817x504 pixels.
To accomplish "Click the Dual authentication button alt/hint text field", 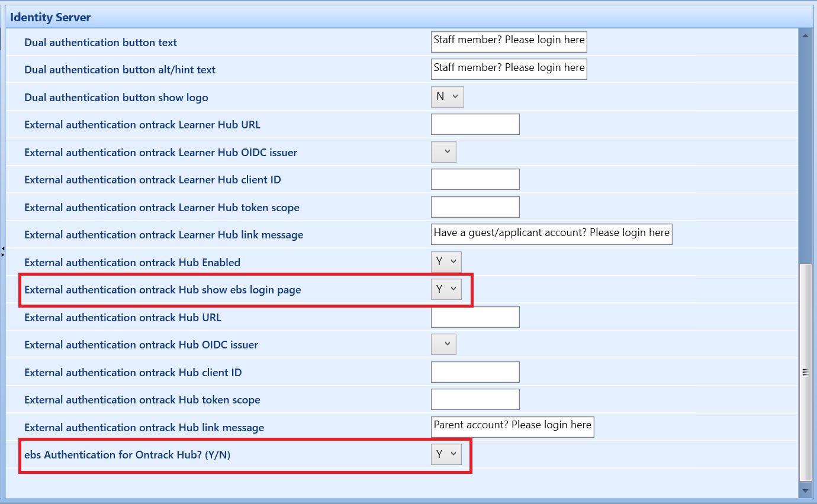I will (509, 69).
